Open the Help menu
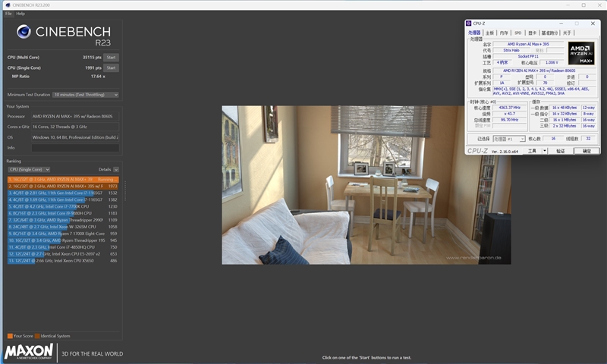607x364 pixels. pos(20,14)
